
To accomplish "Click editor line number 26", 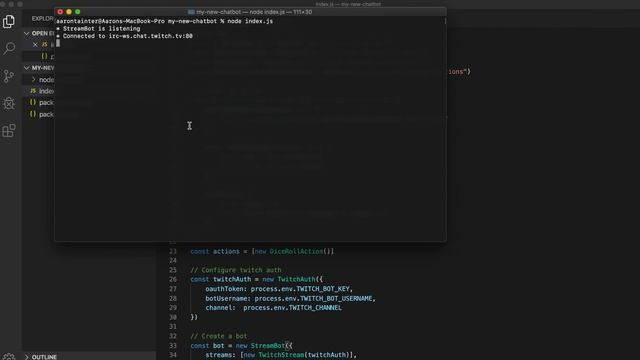I will click(x=173, y=280).
